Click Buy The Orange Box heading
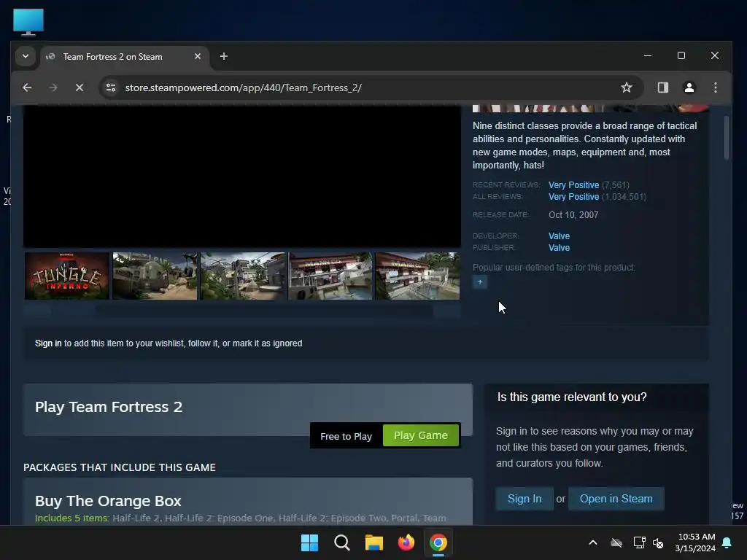This screenshot has width=747, height=560. click(108, 501)
